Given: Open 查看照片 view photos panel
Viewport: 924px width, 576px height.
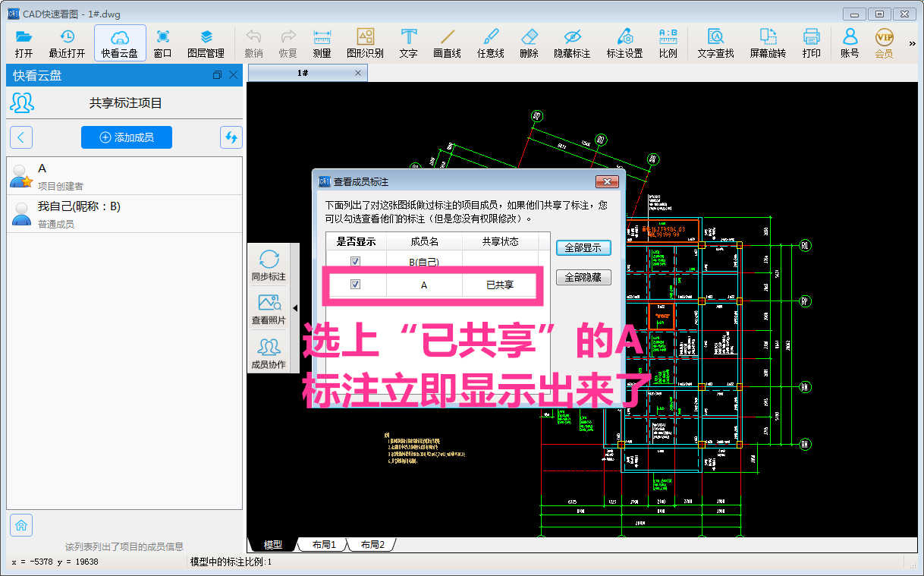Looking at the screenshot, I should click(269, 309).
